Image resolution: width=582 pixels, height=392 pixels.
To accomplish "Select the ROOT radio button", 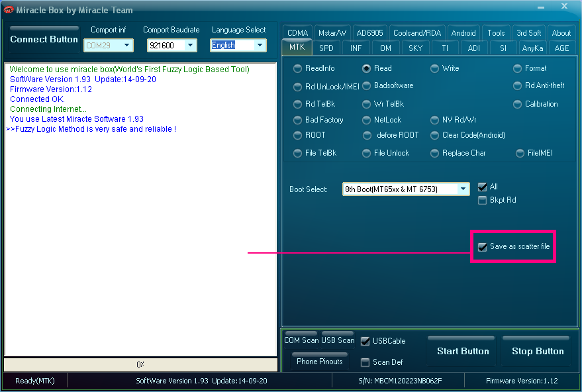I will pos(297,136).
